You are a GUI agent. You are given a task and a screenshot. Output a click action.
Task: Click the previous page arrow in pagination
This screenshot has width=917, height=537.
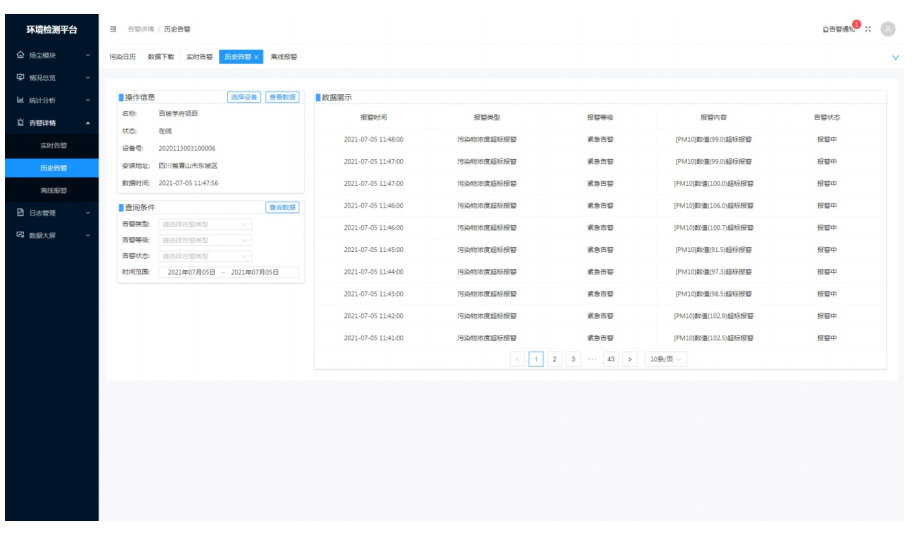(517, 359)
